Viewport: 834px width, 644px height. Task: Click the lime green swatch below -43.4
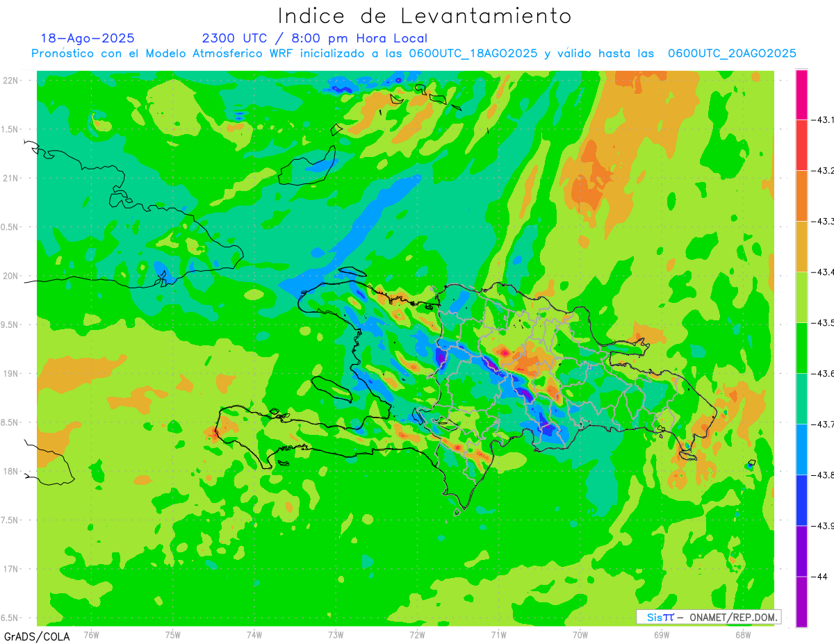(801, 297)
